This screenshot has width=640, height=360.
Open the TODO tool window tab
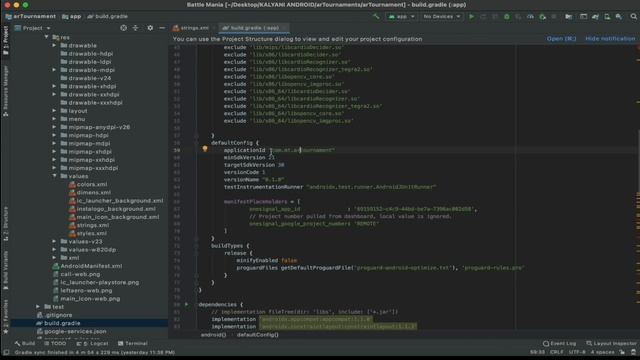coord(55,344)
